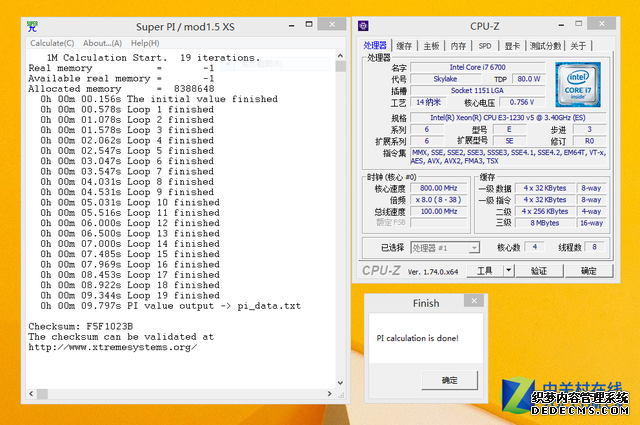Click the Socket 1151 LGA value

[x=478, y=91]
